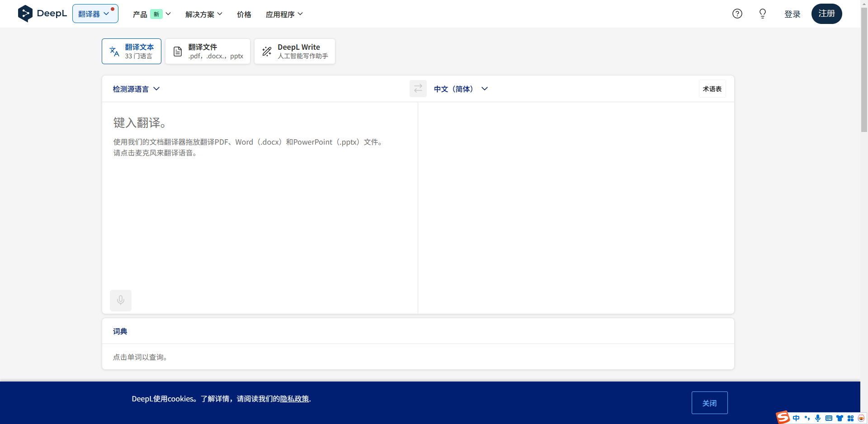Open the help question mark icon
Screen dimensions: 868x424
(x=737, y=14)
